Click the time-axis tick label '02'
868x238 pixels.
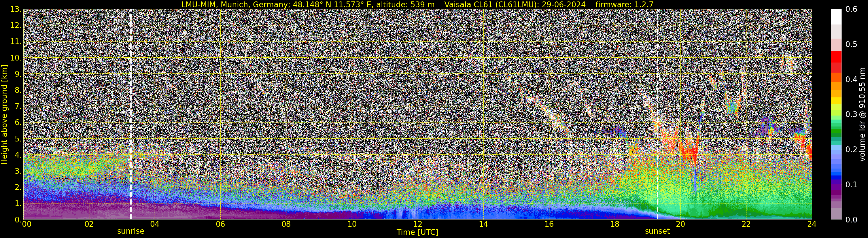89,224
